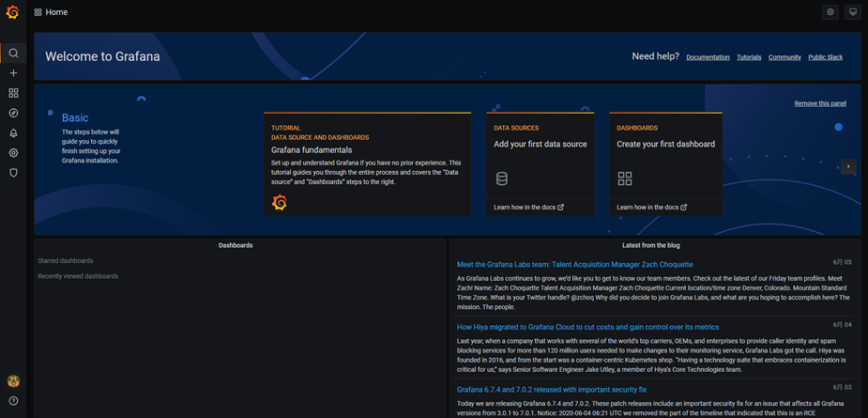
Task: Click the Home dashboard title
Action: [56, 12]
